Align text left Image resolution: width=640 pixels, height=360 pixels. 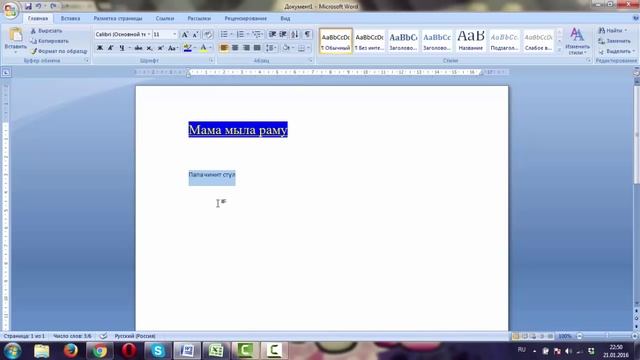224,48
